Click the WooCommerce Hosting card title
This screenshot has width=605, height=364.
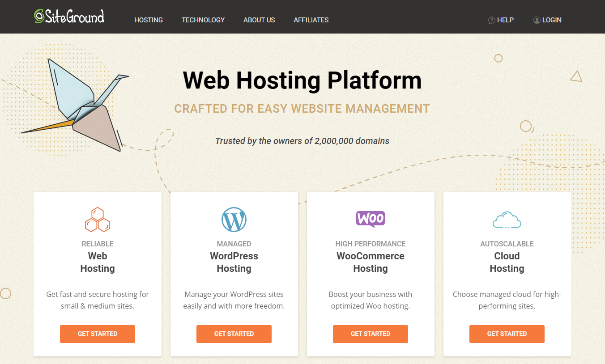(371, 262)
